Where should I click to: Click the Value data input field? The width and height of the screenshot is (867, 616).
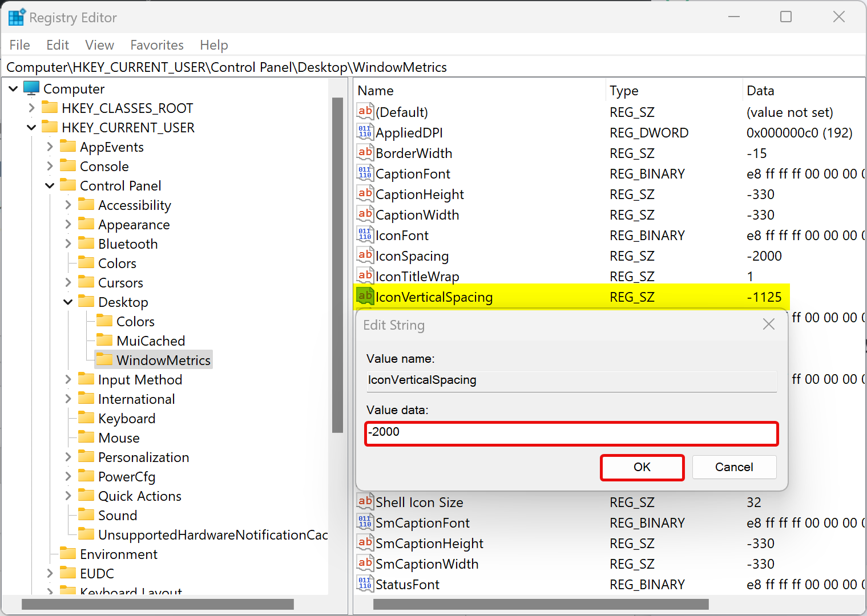(571, 433)
